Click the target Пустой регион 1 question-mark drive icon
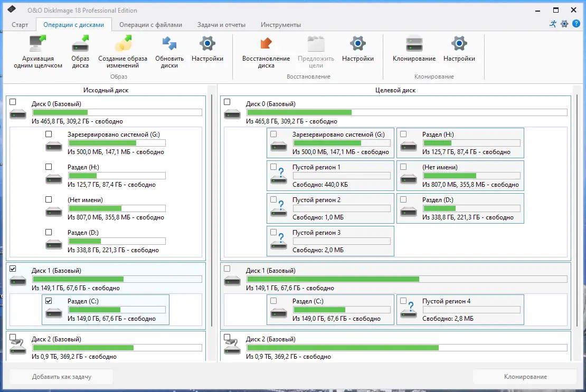586x392 pixels. coord(279,176)
